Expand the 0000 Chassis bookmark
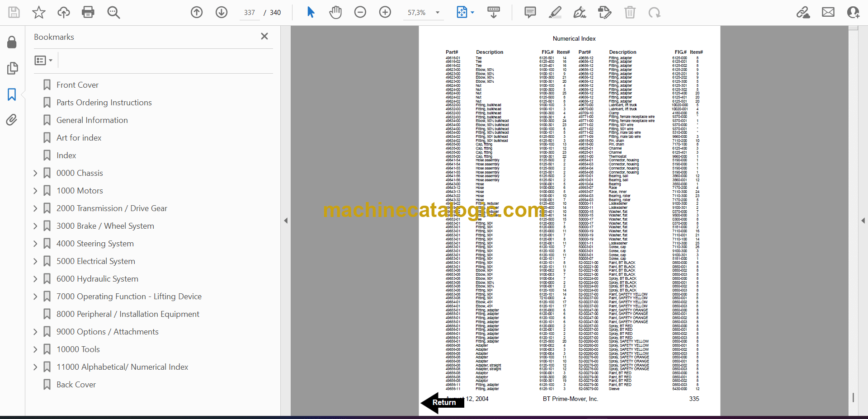 coord(35,173)
